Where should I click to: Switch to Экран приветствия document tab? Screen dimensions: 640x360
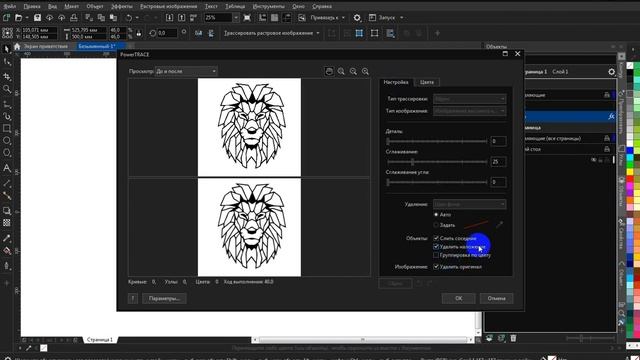point(46,47)
